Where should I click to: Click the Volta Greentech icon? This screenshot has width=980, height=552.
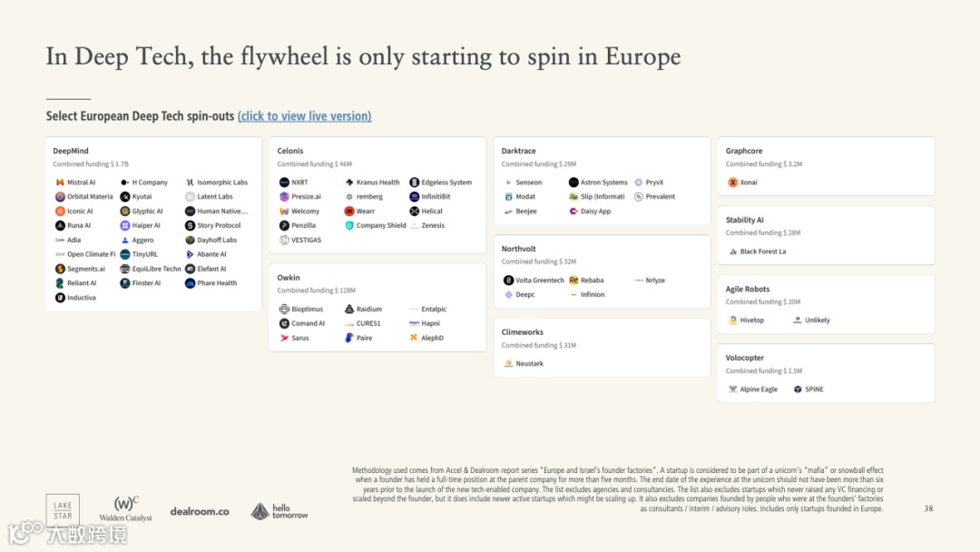(508, 281)
